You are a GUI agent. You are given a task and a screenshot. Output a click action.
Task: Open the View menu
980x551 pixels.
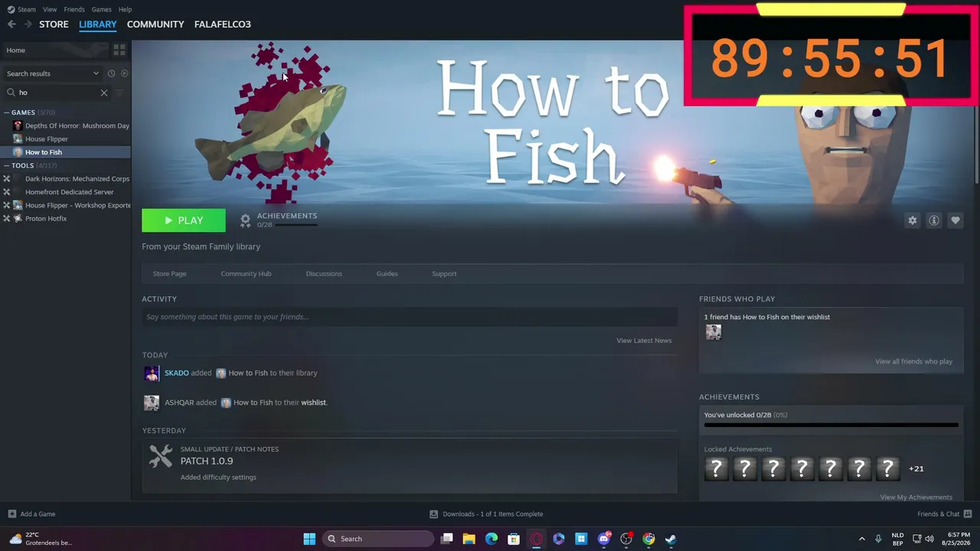(x=50, y=9)
